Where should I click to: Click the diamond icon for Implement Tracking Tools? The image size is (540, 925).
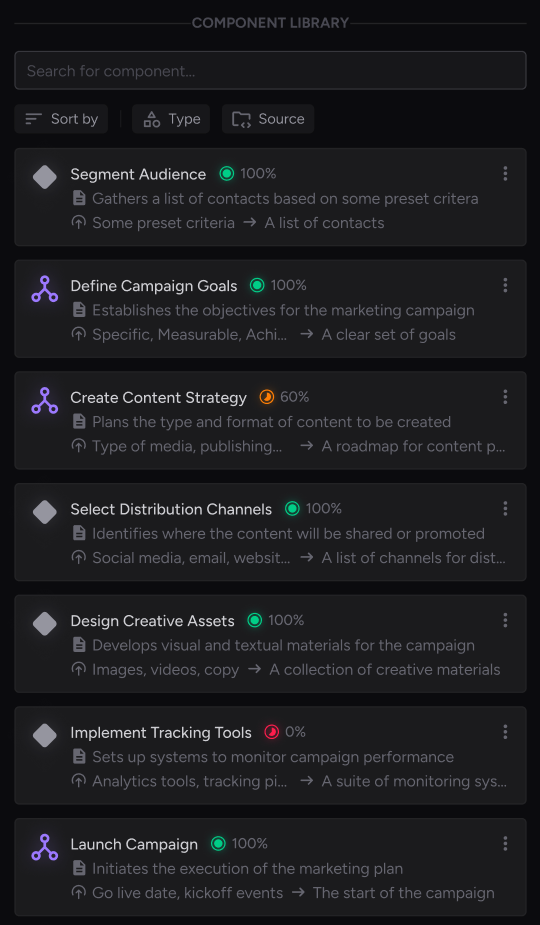tap(45, 735)
